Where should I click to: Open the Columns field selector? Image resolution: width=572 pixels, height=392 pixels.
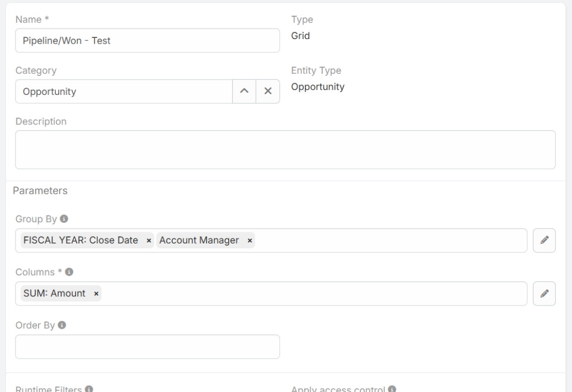tap(313, 294)
